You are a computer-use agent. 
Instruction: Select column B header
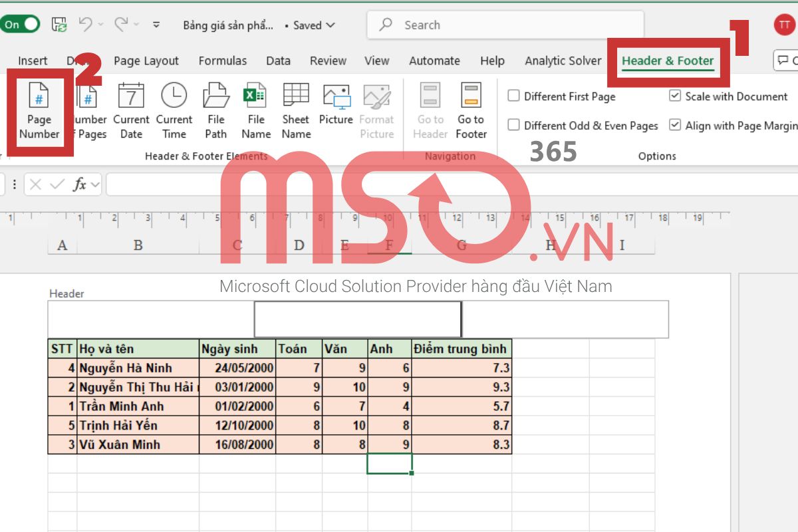coord(138,245)
